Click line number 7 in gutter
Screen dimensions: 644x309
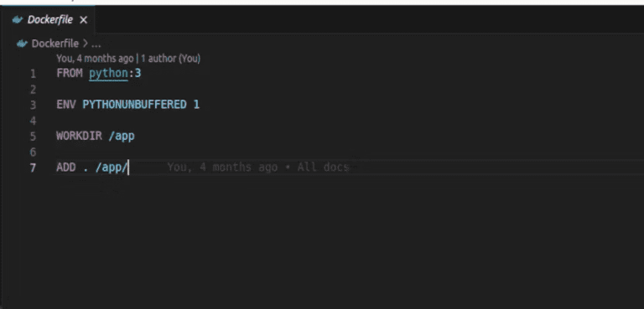pyautogui.click(x=33, y=167)
